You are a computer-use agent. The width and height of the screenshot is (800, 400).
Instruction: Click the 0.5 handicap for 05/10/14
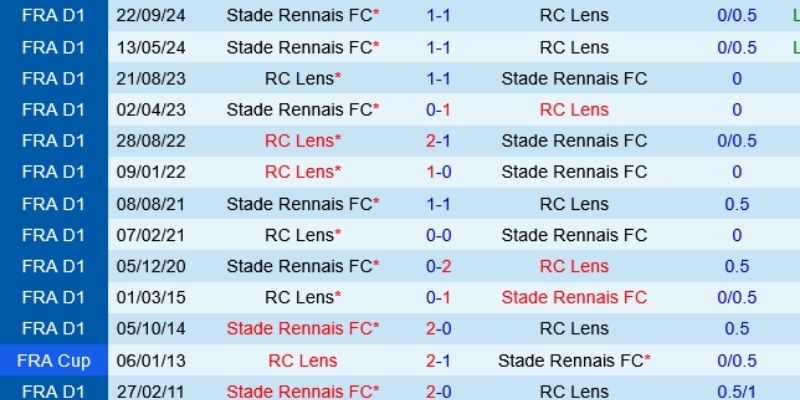(737, 328)
